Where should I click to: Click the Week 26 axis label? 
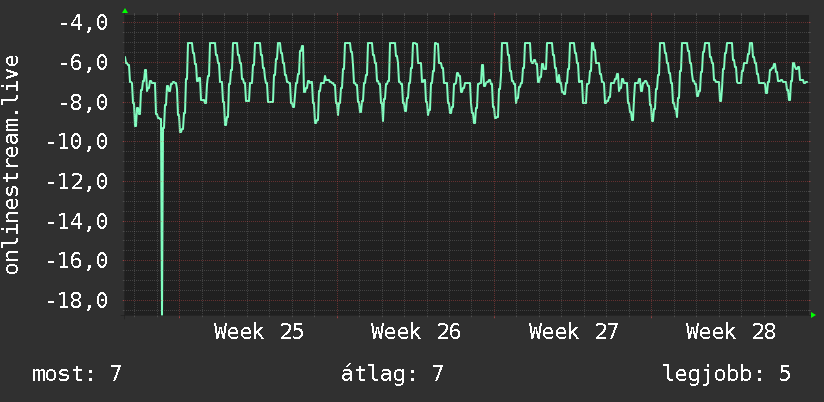[x=416, y=332]
